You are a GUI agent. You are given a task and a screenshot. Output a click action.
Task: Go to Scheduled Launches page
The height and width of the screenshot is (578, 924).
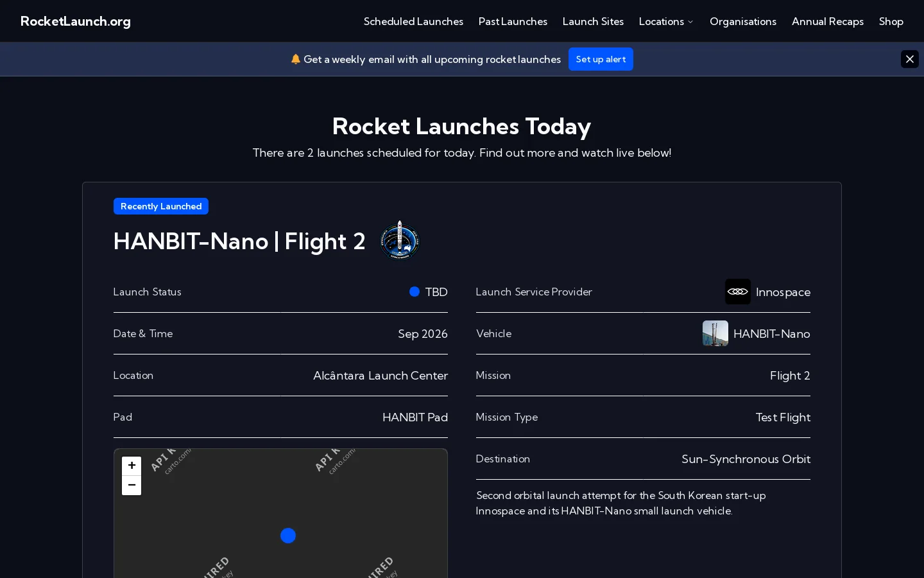(x=413, y=21)
